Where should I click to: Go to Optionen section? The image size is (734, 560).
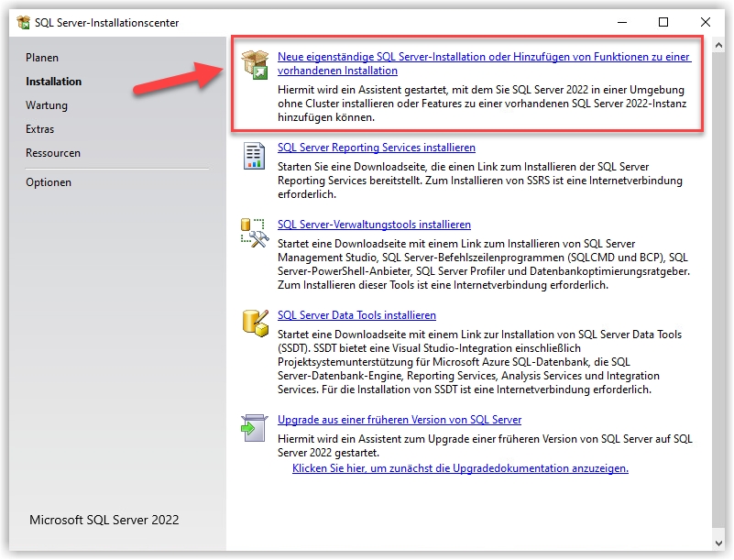49,182
